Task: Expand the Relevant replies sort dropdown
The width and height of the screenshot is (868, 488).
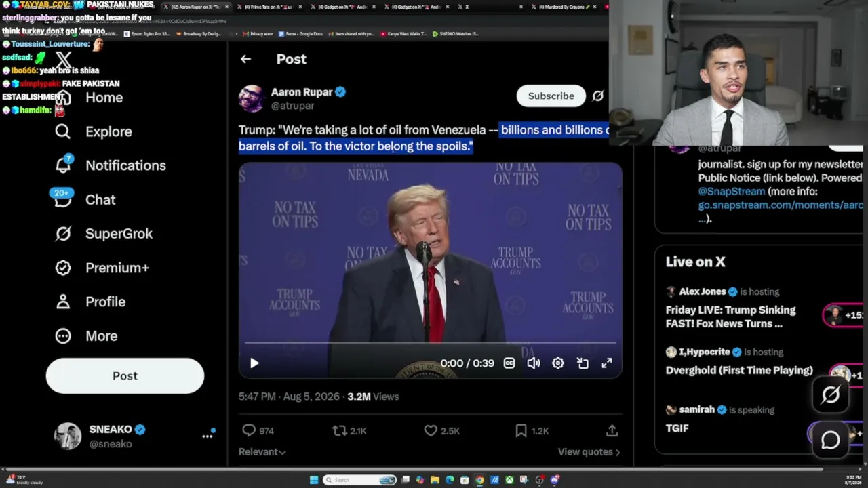Action: [x=262, y=452]
